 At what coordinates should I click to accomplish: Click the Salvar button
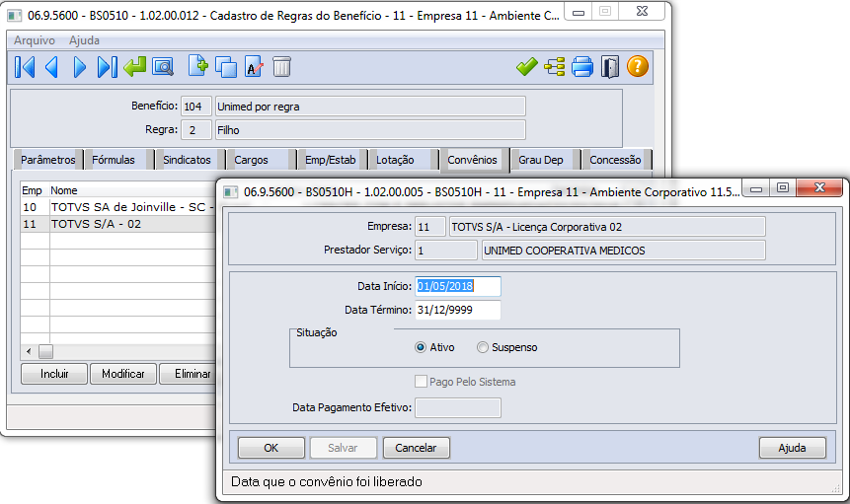pos(343,448)
